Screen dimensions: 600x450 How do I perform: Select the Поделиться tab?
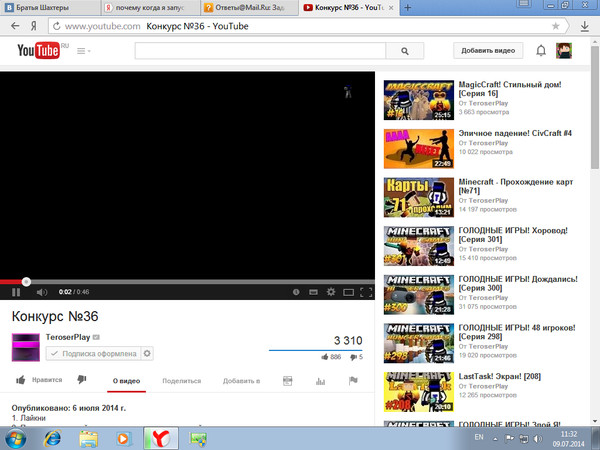[181, 381]
